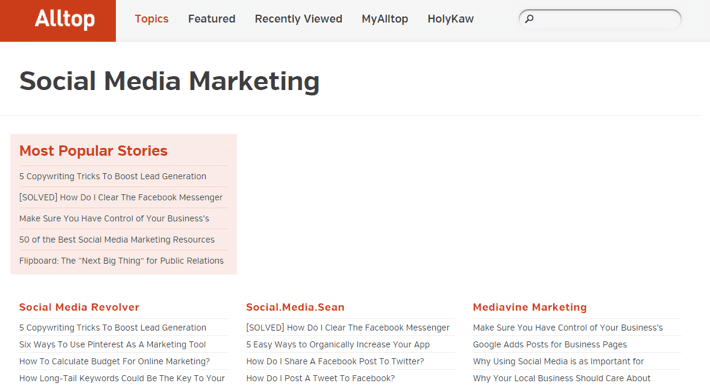The height and width of the screenshot is (385, 710).
Task: Open Social Media Revolver feed heading
Action: (x=79, y=307)
